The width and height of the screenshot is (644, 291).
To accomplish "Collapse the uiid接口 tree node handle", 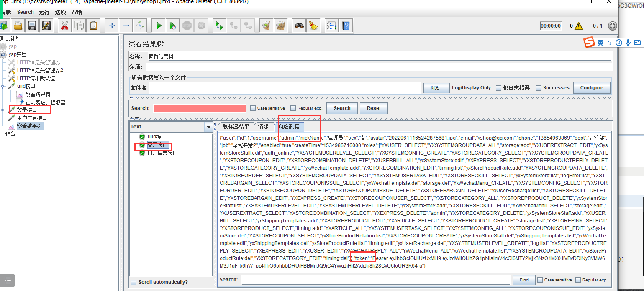I will [x=3, y=87].
